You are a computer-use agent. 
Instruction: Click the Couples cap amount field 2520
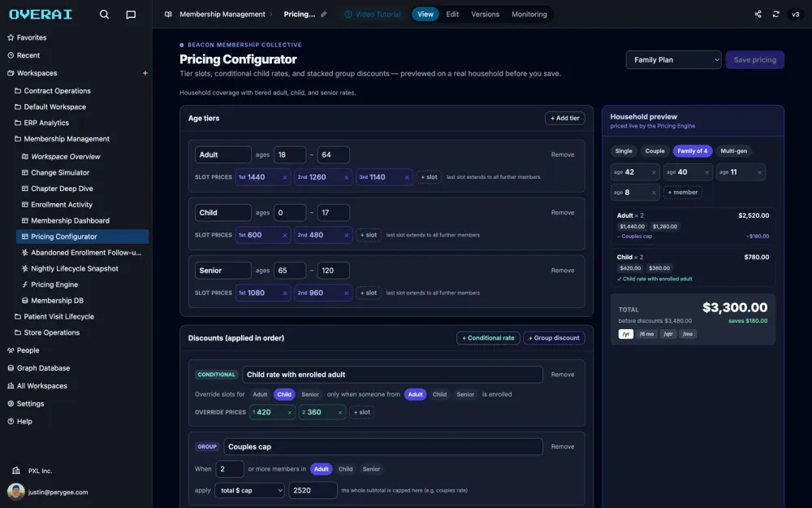pos(313,490)
